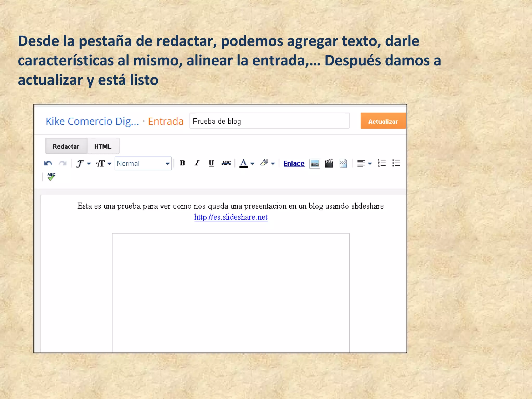The height and width of the screenshot is (399, 532).
Task: Click the orange Entrada label
Action: [166, 121]
